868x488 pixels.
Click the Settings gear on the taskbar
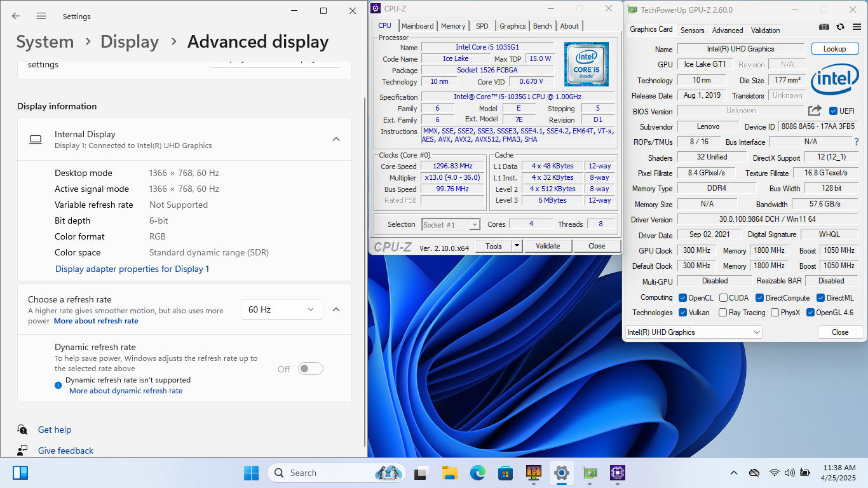click(561, 473)
